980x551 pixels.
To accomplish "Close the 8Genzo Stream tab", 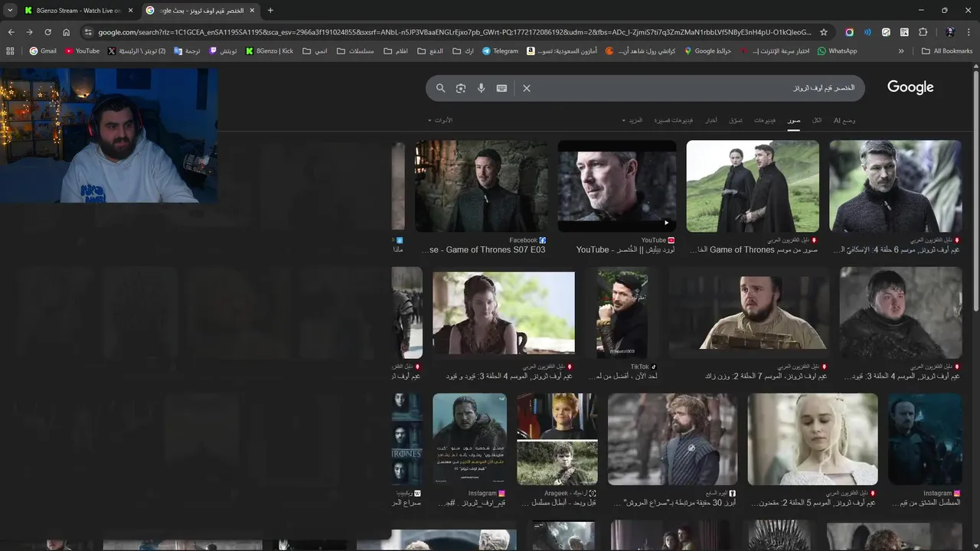I will [x=130, y=11].
